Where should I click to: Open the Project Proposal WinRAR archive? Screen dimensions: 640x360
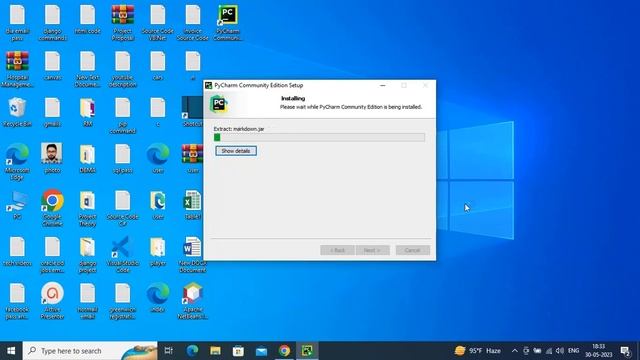coord(122,22)
